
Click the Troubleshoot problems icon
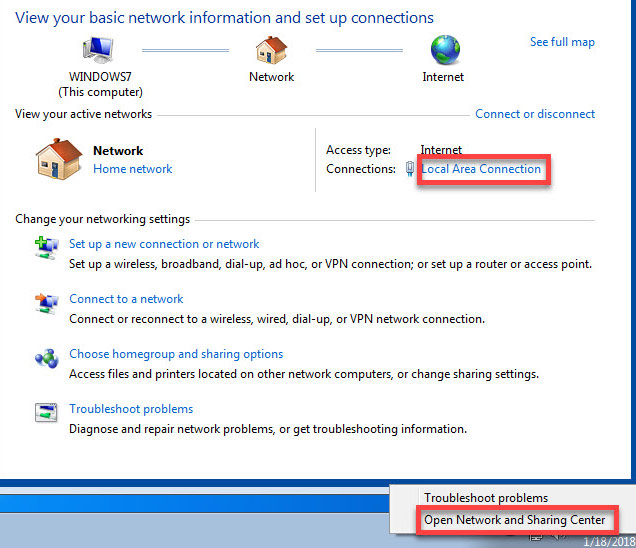[46, 413]
